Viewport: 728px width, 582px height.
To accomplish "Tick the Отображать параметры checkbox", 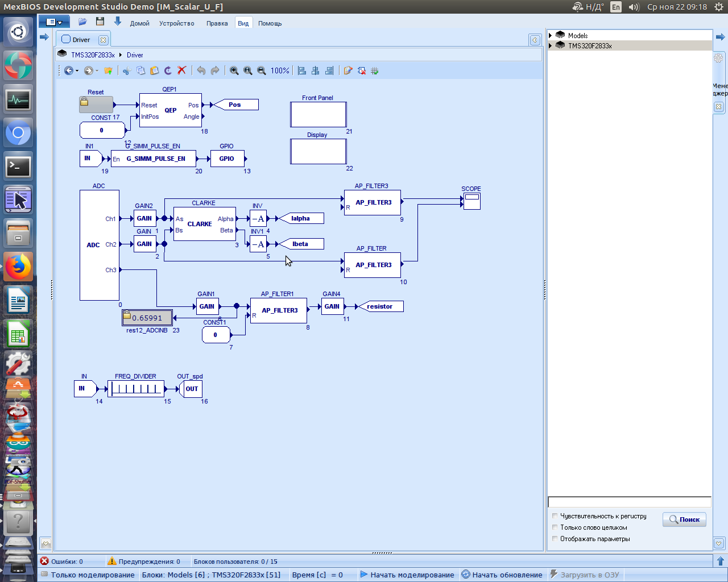I will (x=555, y=539).
